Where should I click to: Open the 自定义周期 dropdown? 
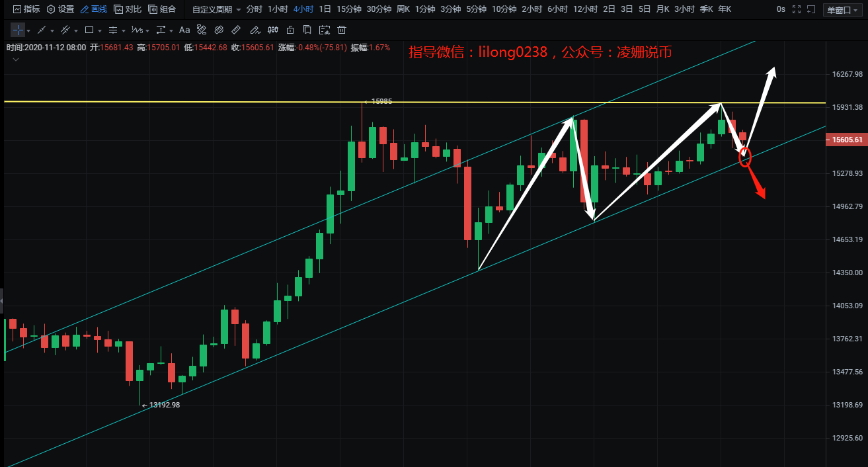(216, 9)
